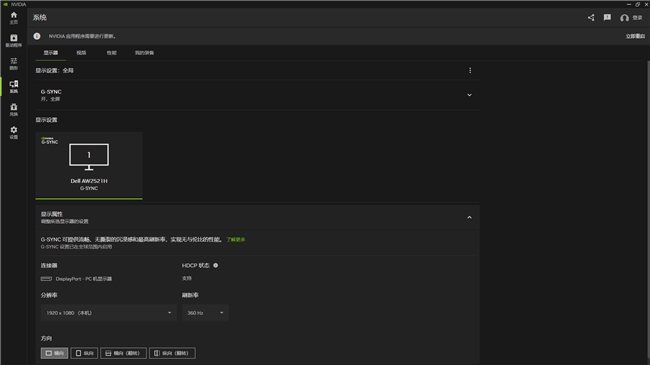Click the green learn more link
This screenshot has width=650, height=365.
235,239
